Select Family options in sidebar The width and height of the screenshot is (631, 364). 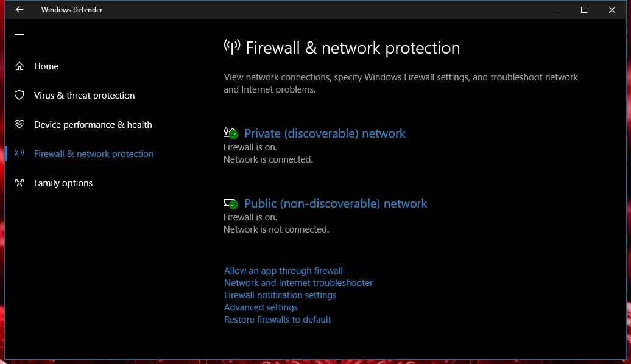63,183
